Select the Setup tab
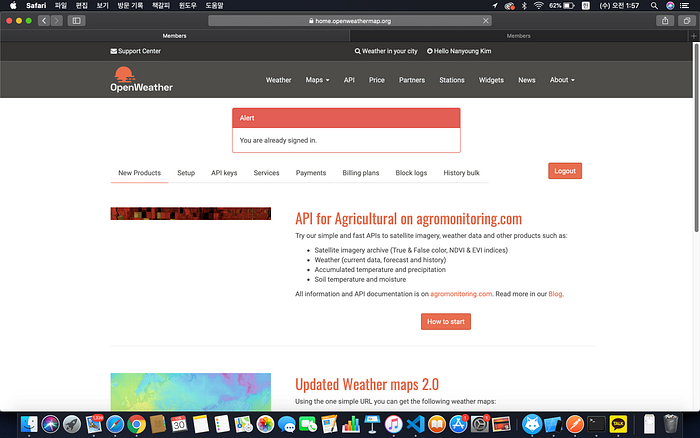The image size is (700, 438). click(186, 173)
